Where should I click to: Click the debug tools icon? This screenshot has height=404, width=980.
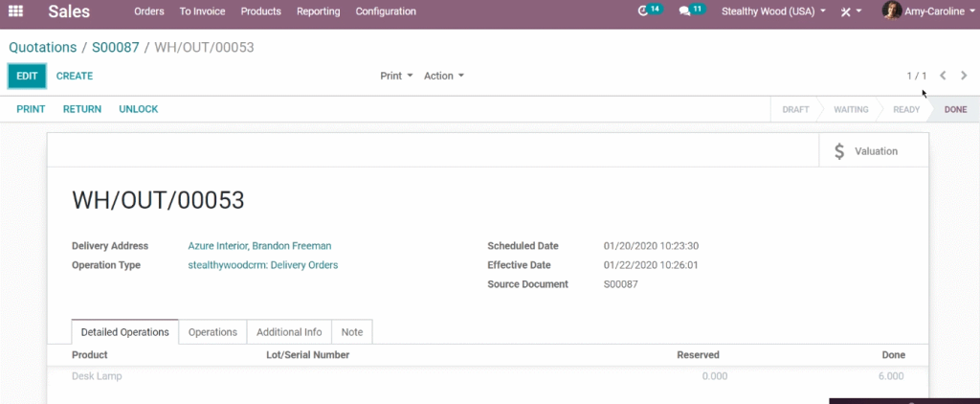(x=846, y=11)
